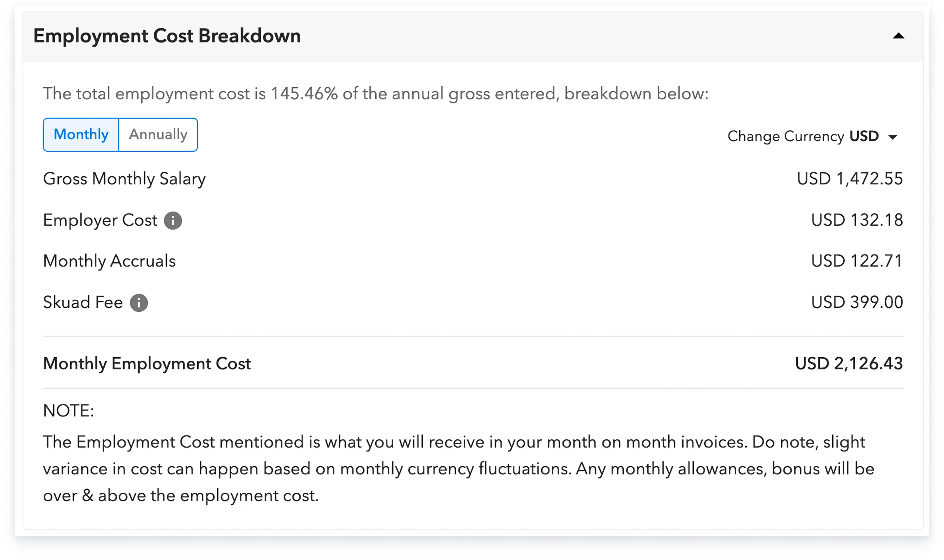Click the USD 399.00 fee amount
Screen dimensions: 944x560
856,303
